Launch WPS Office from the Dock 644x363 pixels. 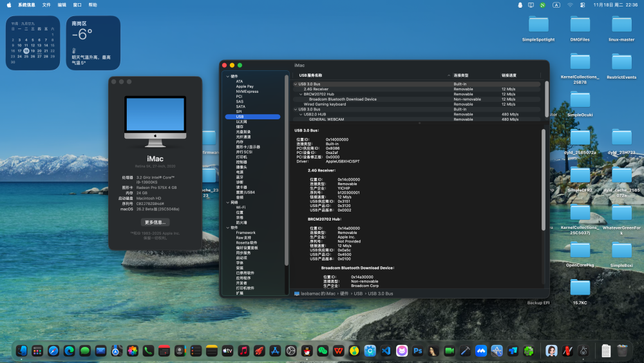(339, 351)
